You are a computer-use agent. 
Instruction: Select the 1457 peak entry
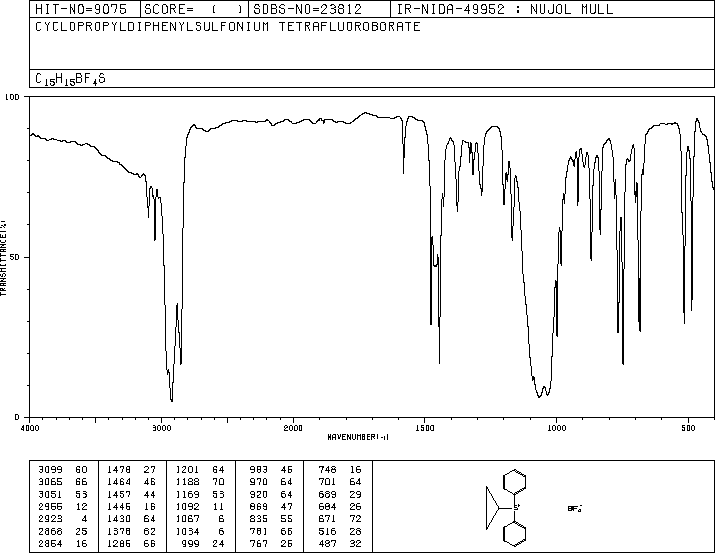[132, 495]
